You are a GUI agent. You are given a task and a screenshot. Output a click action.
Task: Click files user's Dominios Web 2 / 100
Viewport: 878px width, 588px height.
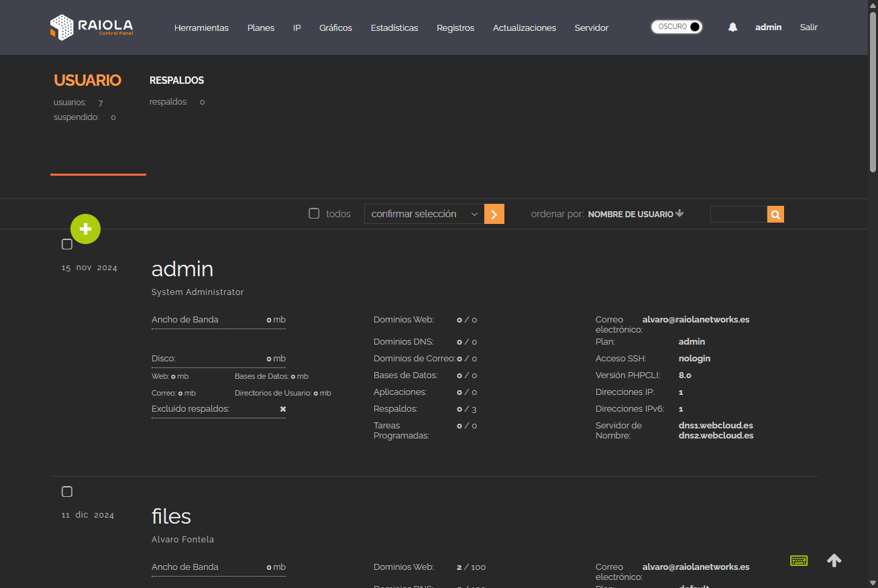click(x=471, y=567)
